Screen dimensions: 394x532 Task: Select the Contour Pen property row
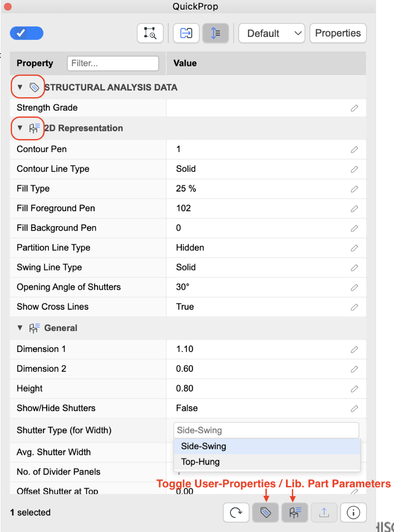pos(188,149)
